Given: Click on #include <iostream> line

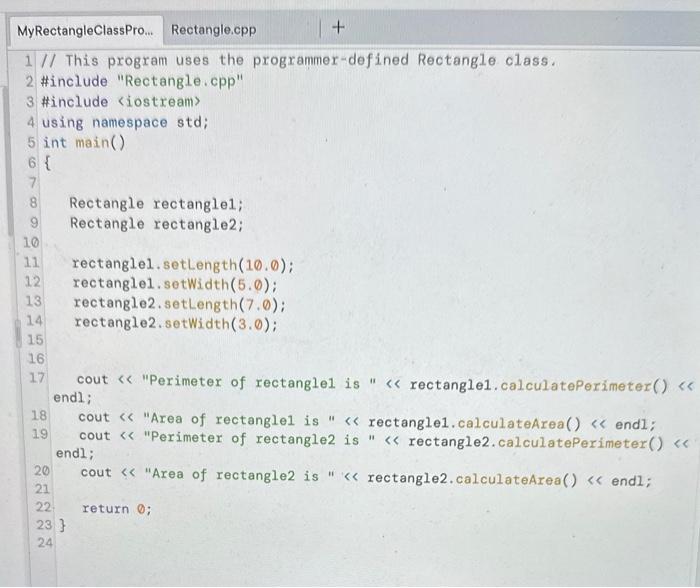Looking at the screenshot, I should point(121,102).
